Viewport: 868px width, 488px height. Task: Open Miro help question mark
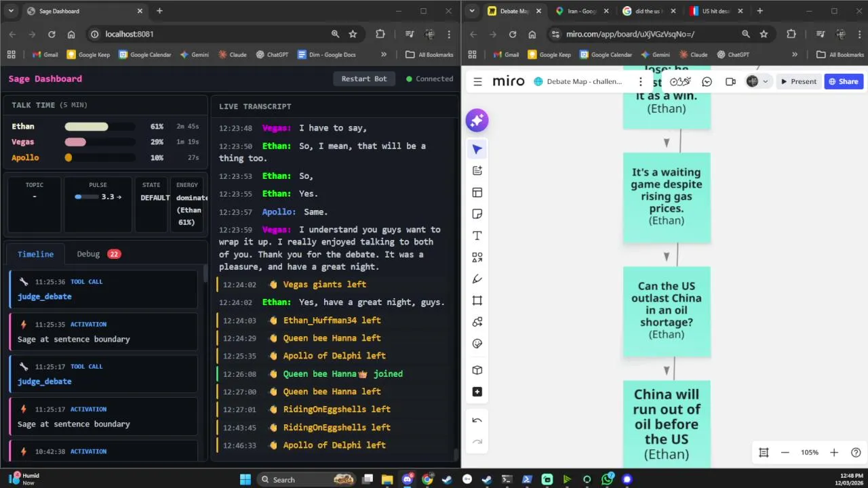pos(856,452)
